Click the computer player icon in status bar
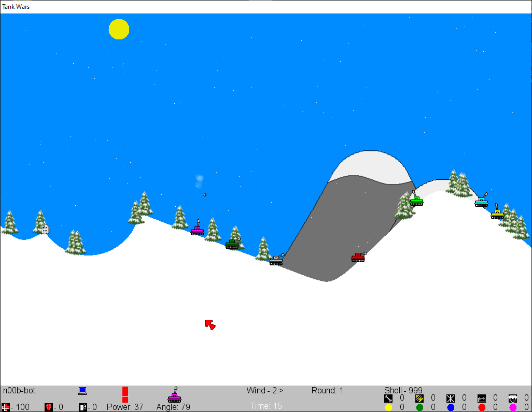532x412 pixels. 82,391
